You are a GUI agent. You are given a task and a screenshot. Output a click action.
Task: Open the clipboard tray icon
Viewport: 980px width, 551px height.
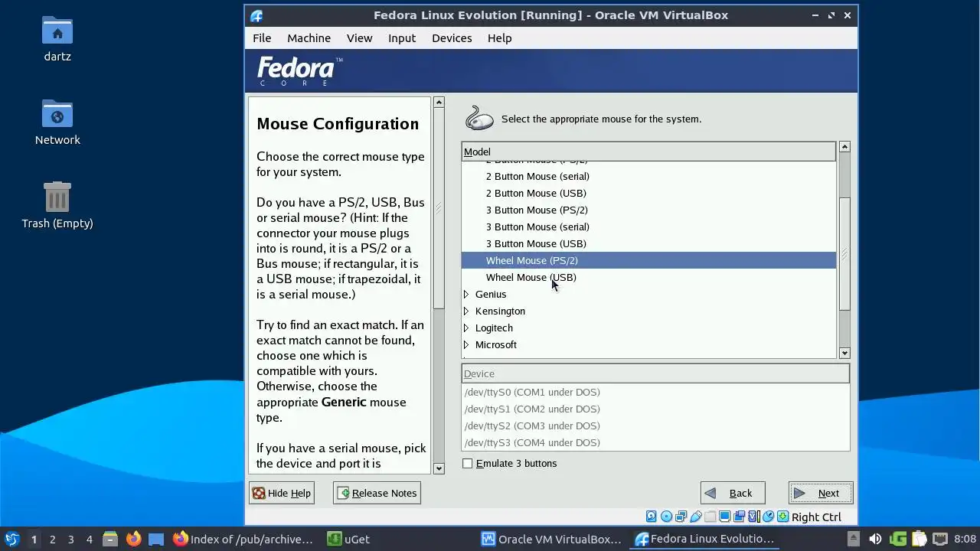coord(920,539)
